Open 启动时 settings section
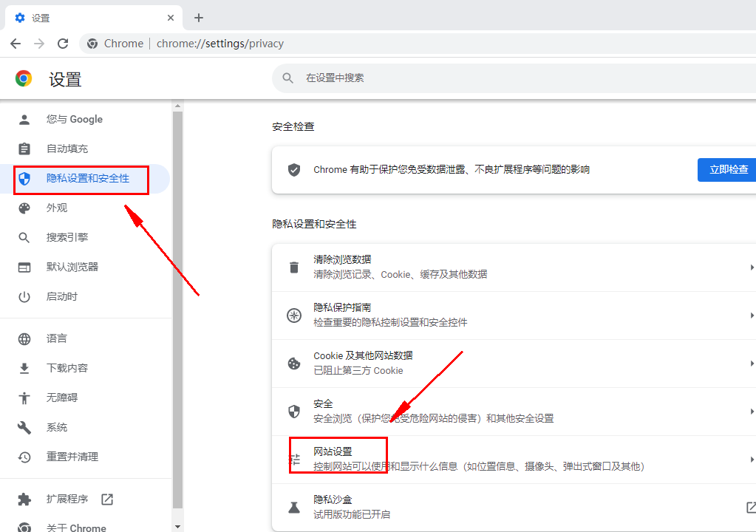 [x=85, y=297]
